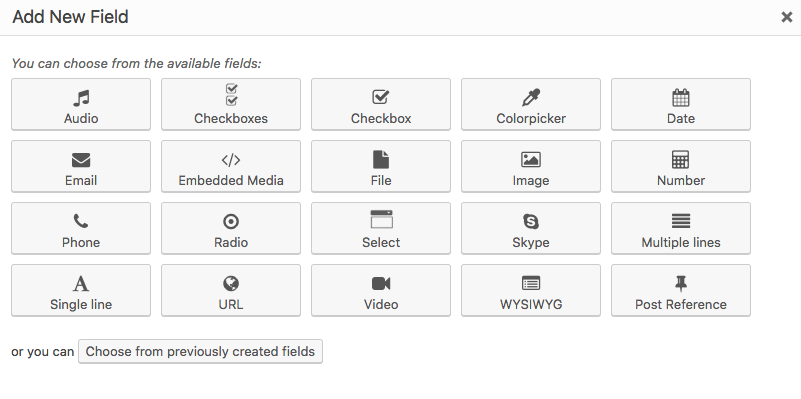Choose the Phone field type

[x=81, y=228]
